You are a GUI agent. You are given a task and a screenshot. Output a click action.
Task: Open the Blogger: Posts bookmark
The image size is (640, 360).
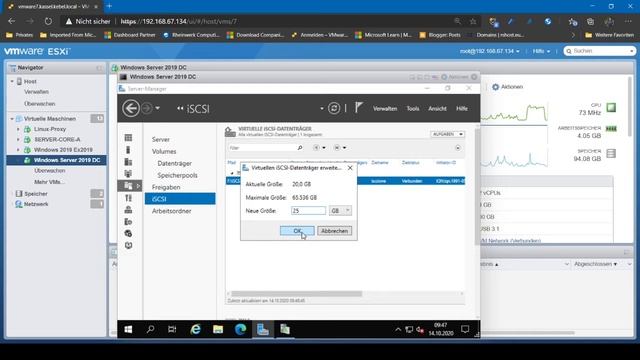tap(440, 35)
